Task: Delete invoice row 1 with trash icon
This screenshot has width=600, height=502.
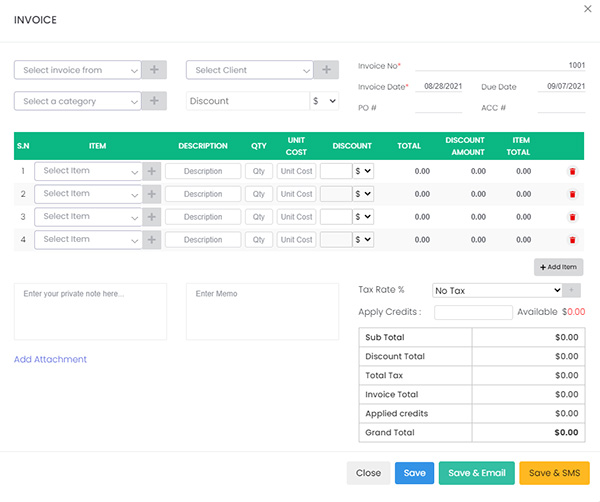Action: point(572,171)
